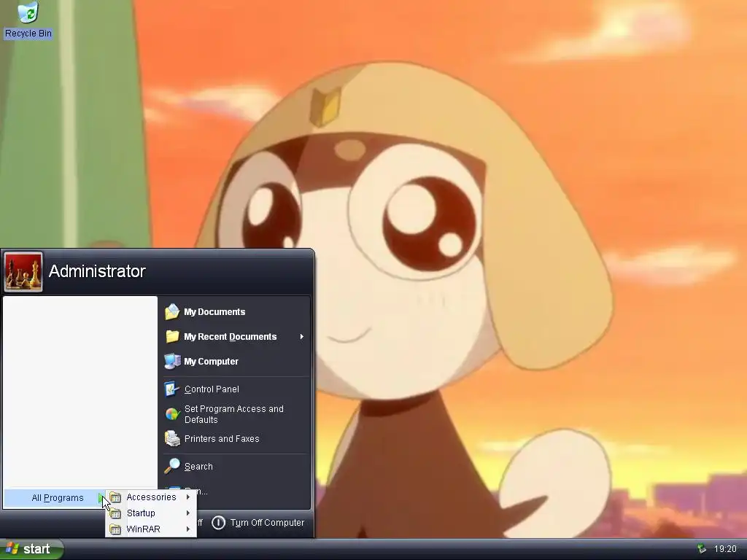Screen dimensions: 747x560
Task: Open the Accessories programs folder
Action: (151, 497)
